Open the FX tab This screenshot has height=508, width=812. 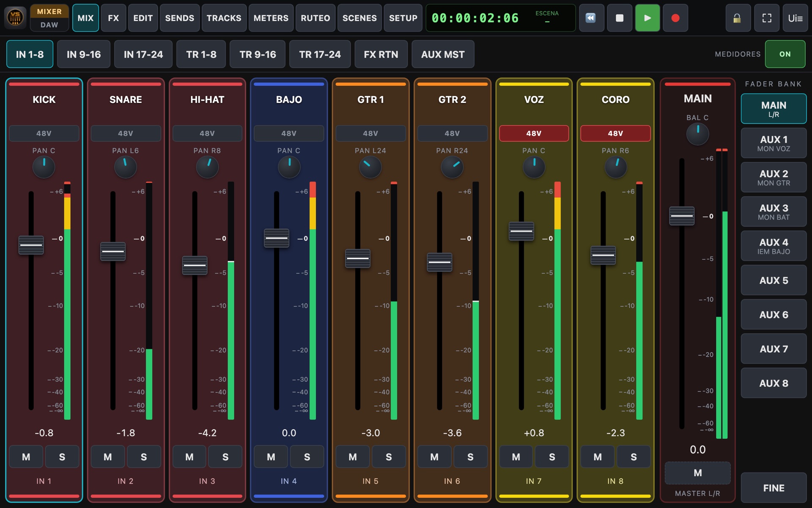click(x=113, y=18)
